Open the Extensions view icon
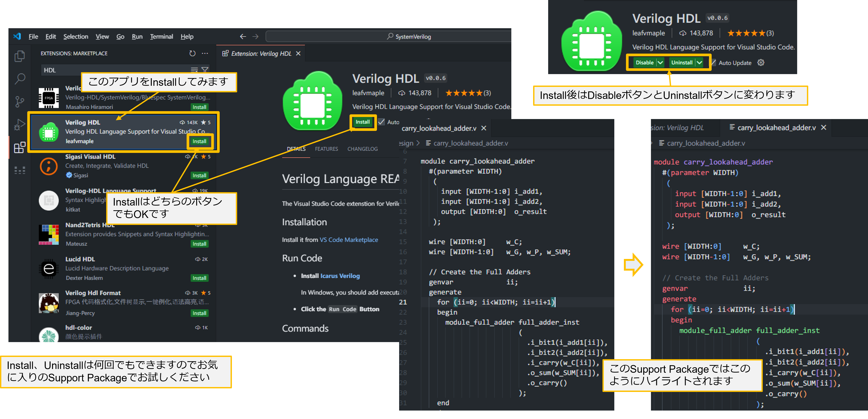The width and height of the screenshot is (868, 419). [x=20, y=147]
